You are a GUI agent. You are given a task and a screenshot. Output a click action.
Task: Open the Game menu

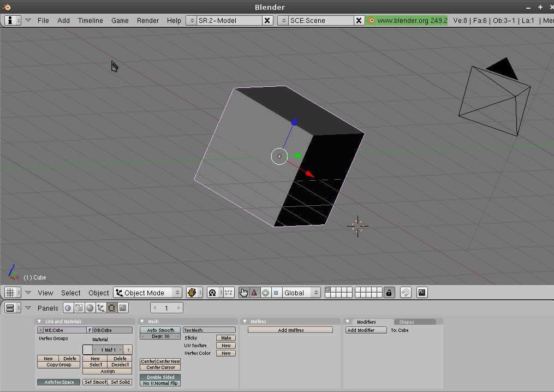pyautogui.click(x=120, y=21)
